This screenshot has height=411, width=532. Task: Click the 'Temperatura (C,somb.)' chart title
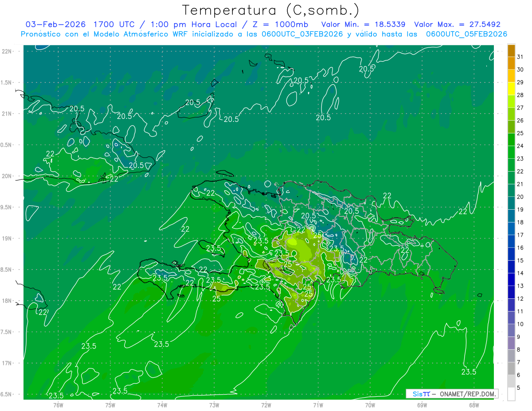click(x=271, y=11)
